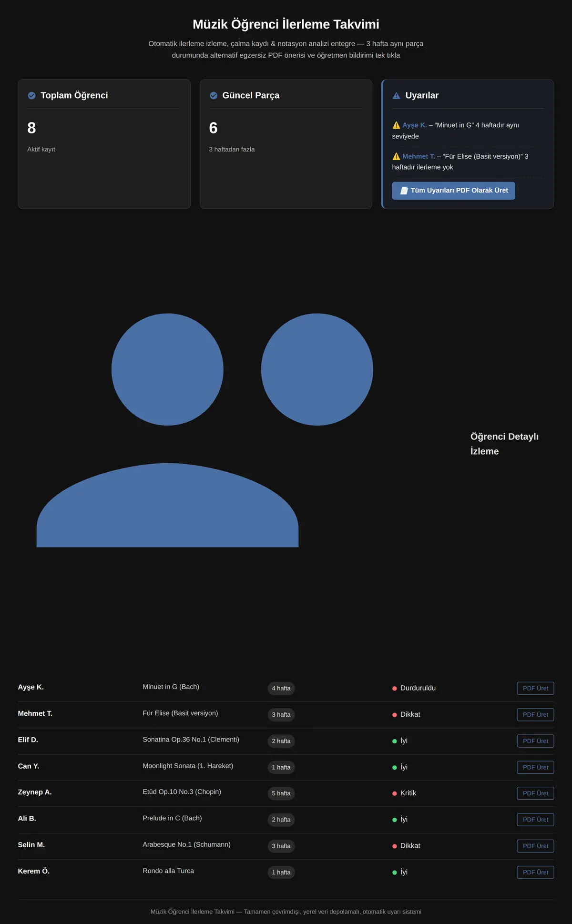
Task: Click PDF Üret in Ali B. row
Action: [535, 820]
